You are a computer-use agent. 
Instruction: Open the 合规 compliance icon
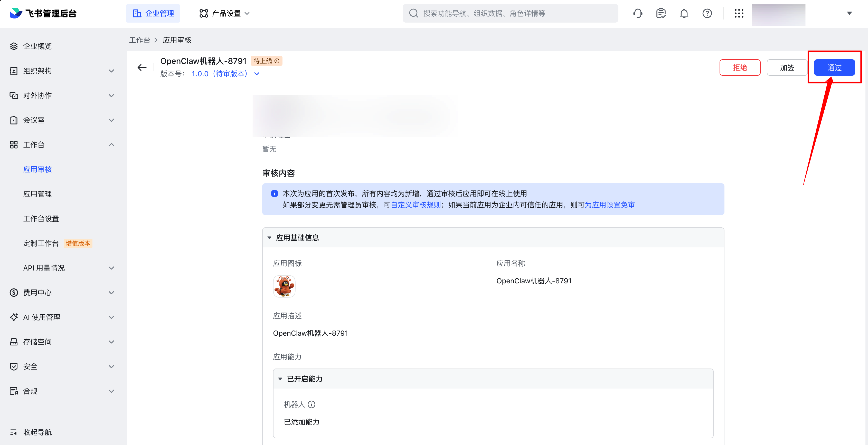click(x=13, y=391)
